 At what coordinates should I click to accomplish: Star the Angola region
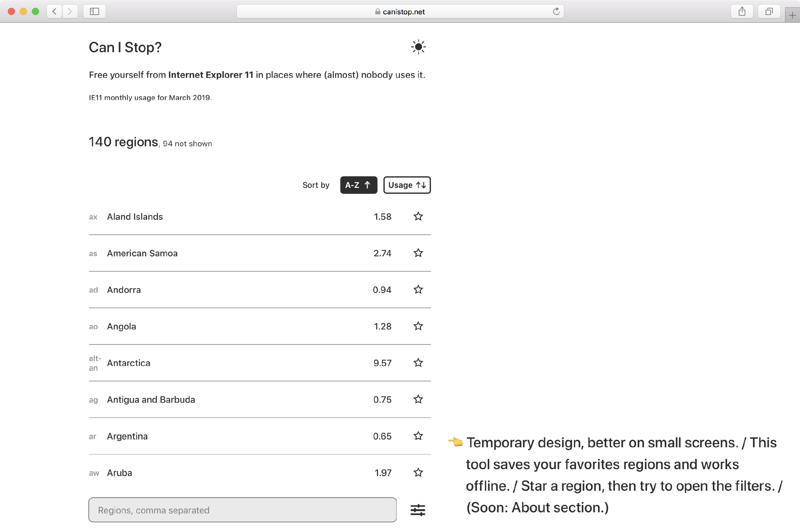point(418,326)
